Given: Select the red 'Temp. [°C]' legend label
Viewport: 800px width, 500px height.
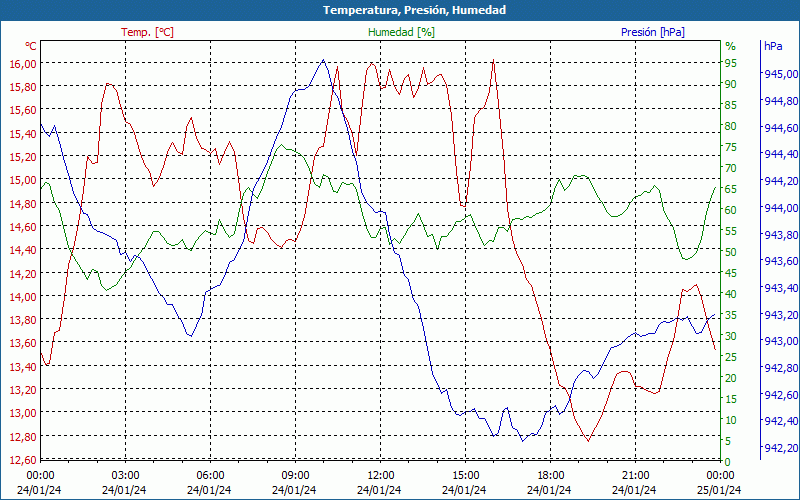Looking at the screenshot, I should coord(147,32).
